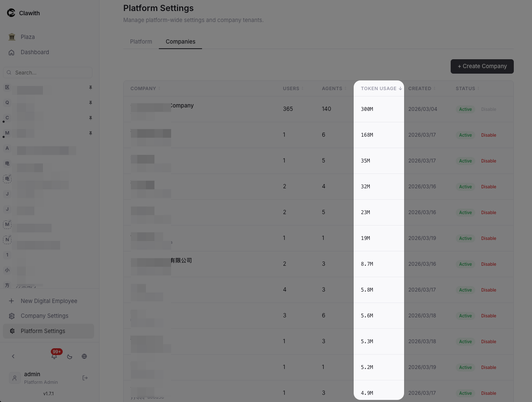This screenshot has height=402, width=532.
Task: Click the Create Company button
Action: [482, 66]
